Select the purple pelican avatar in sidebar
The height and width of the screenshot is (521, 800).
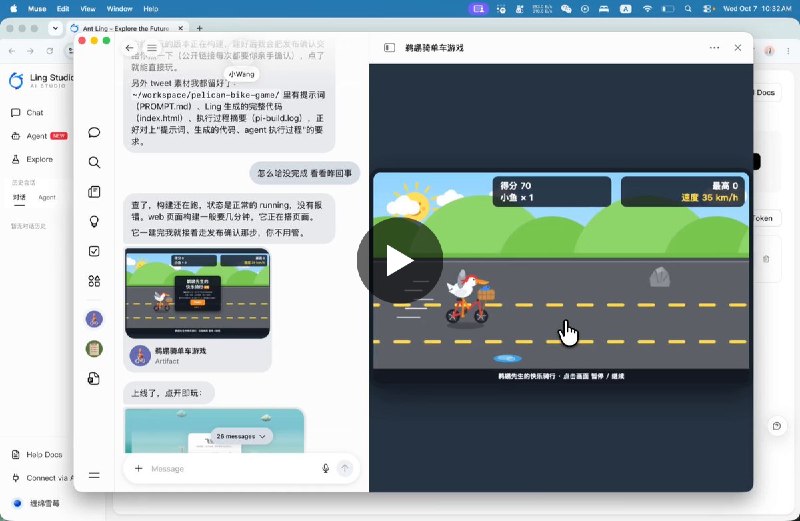point(94,319)
